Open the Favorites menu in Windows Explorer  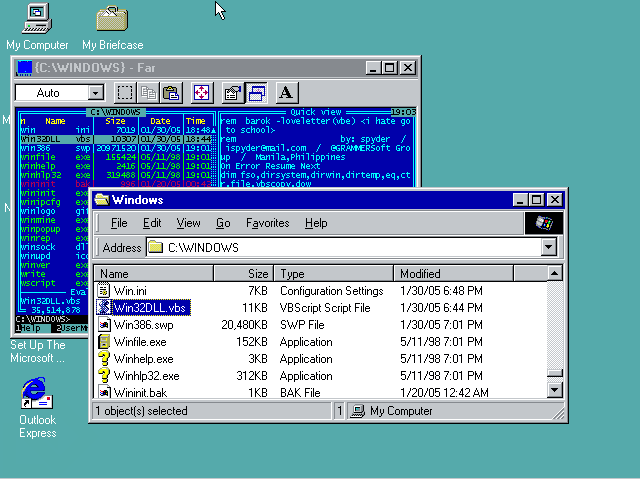(267, 223)
